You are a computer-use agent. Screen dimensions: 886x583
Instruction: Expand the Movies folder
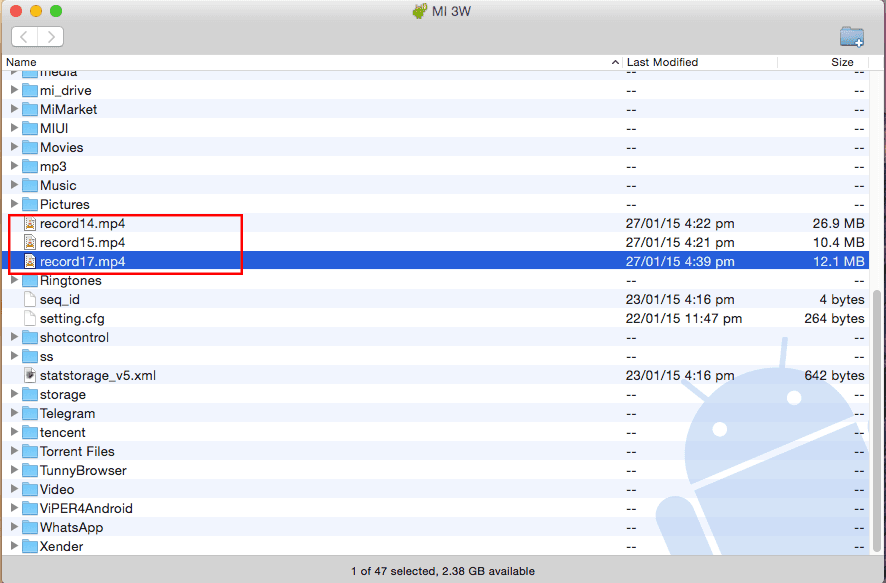[x=14, y=148]
